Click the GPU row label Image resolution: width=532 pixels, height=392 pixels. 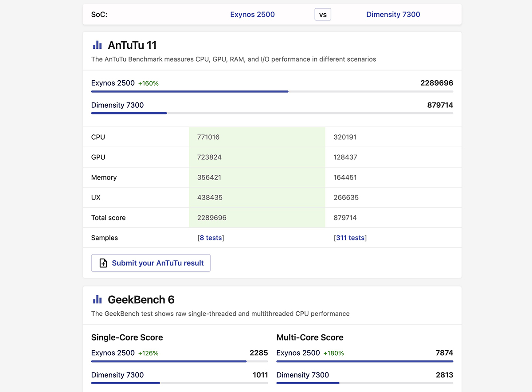[98, 157]
